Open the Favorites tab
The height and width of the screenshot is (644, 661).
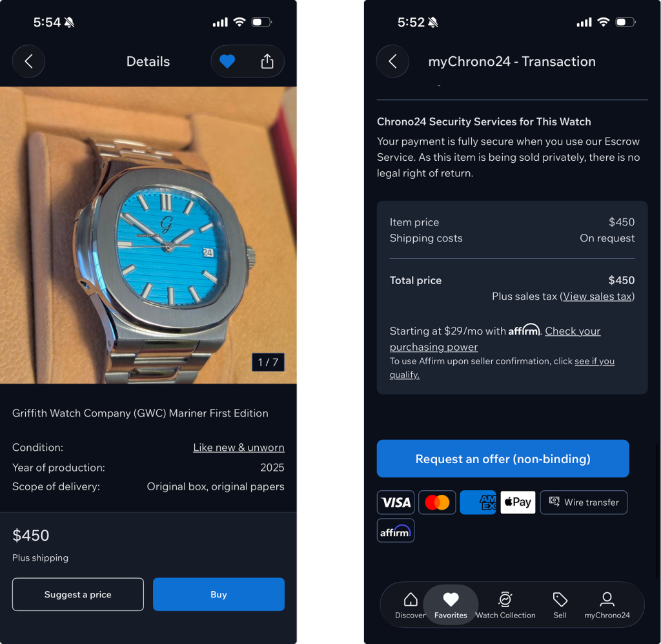click(x=451, y=606)
